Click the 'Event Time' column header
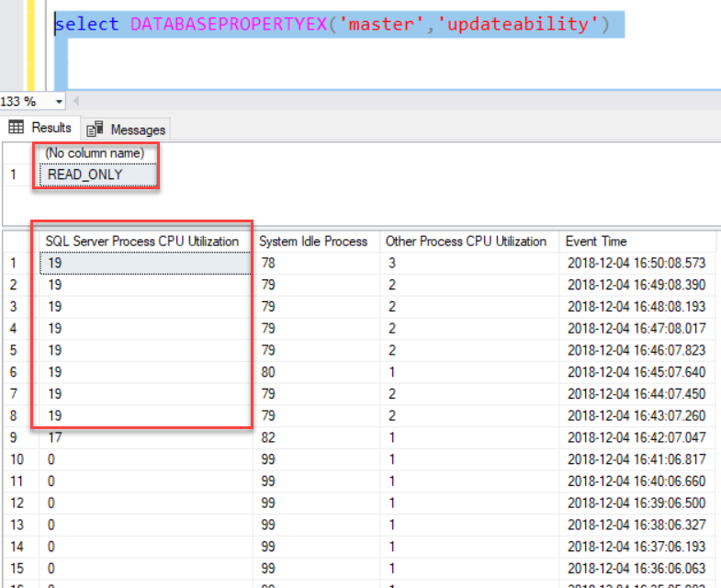 point(596,242)
